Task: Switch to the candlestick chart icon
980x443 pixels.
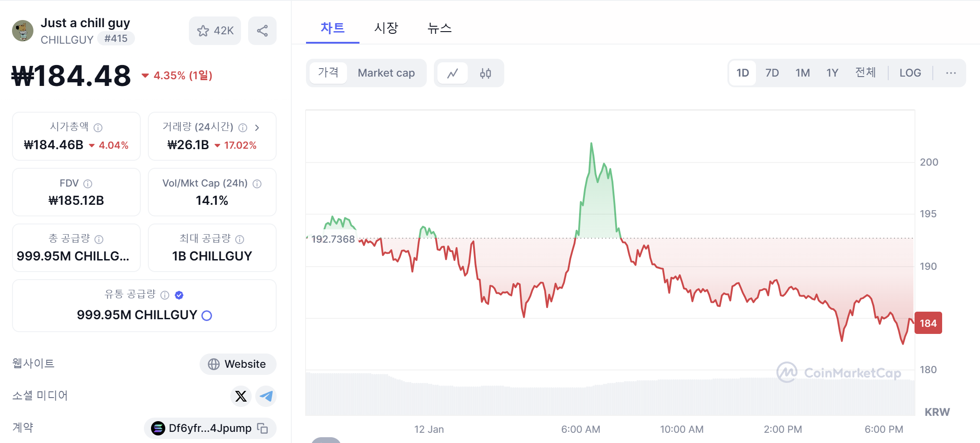Action: (486, 73)
